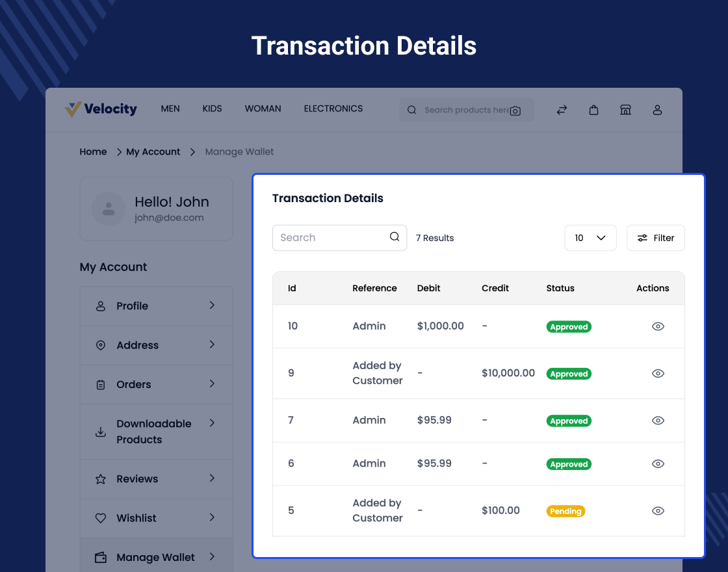Click the Actions column header
Screen dimensions: 728x572
(x=653, y=288)
